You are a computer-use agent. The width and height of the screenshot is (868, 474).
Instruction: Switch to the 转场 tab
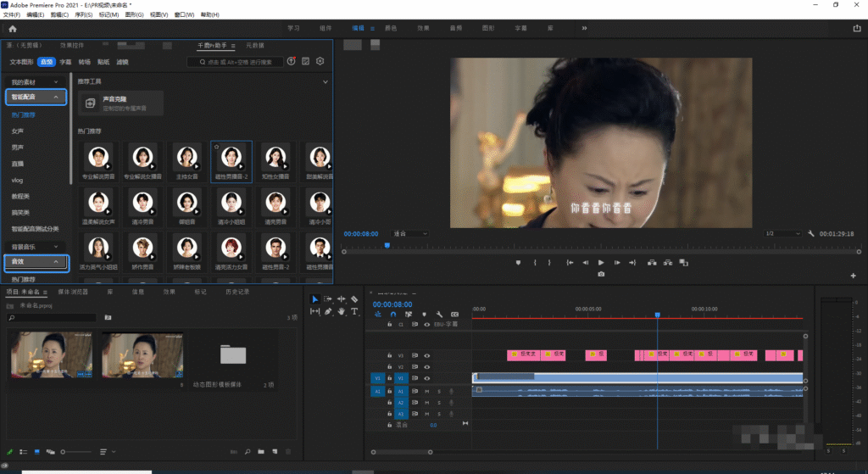(84, 62)
